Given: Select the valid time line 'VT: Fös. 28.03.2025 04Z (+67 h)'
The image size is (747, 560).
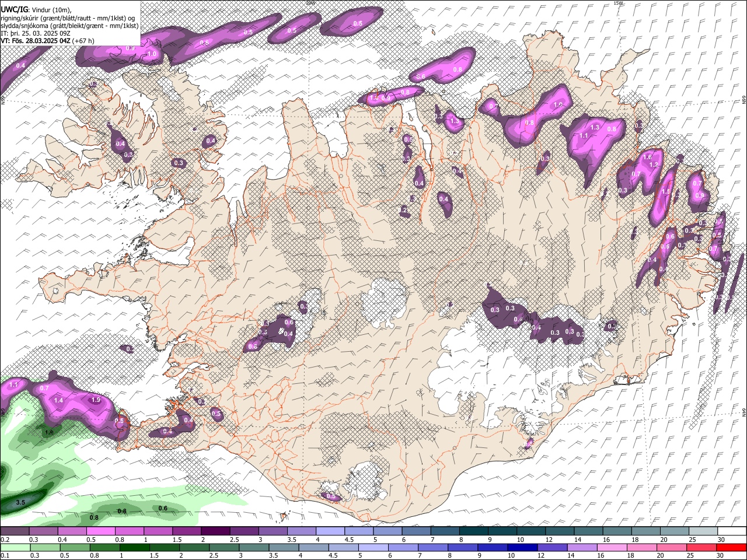Looking at the screenshot, I should point(48,41).
